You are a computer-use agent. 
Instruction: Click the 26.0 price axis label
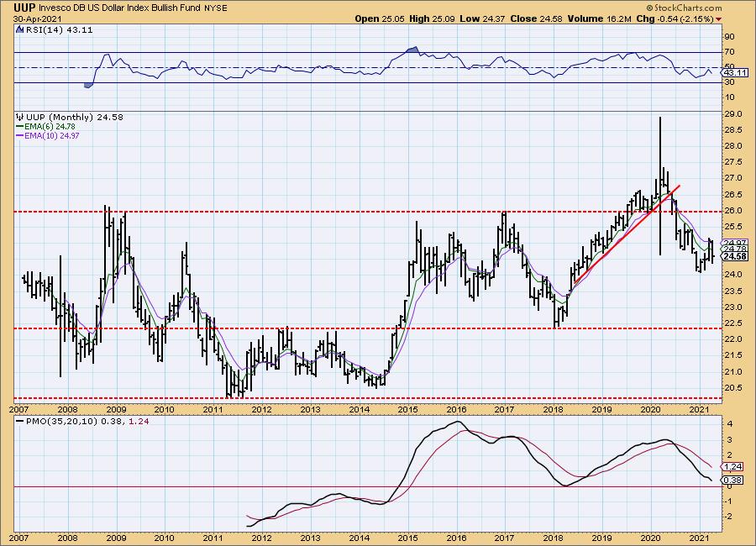[732, 210]
